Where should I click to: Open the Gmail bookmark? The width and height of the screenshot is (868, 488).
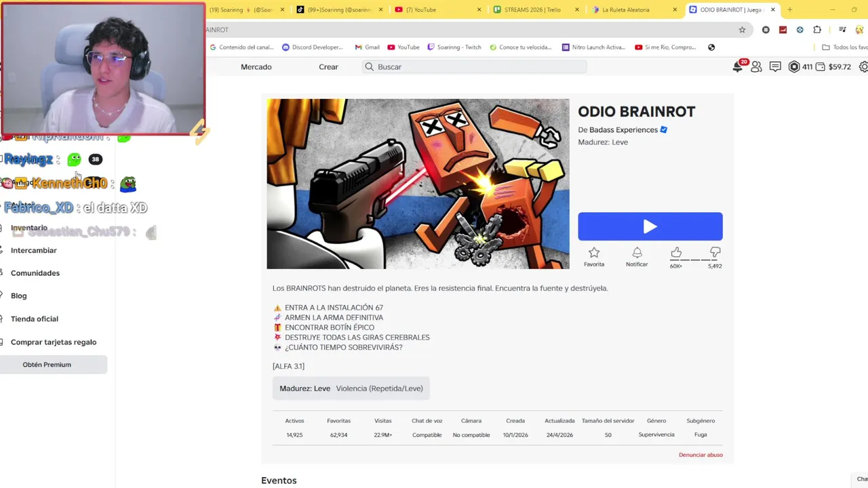pyautogui.click(x=367, y=47)
